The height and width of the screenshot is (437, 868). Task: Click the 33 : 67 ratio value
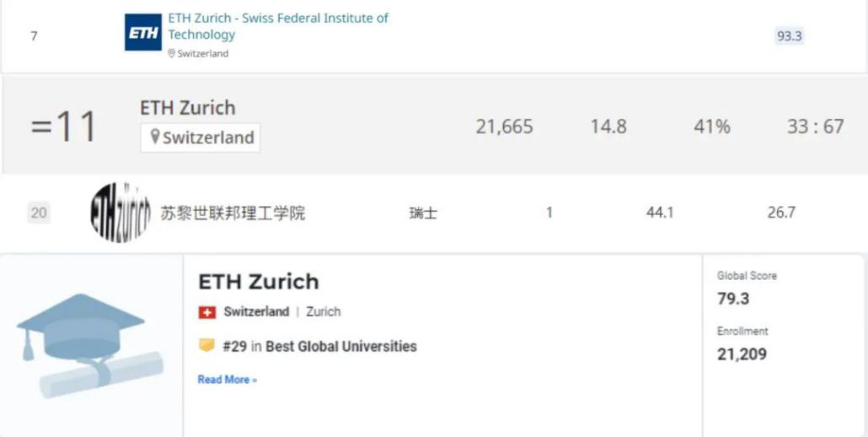pyautogui.click(x=814, y=127)
